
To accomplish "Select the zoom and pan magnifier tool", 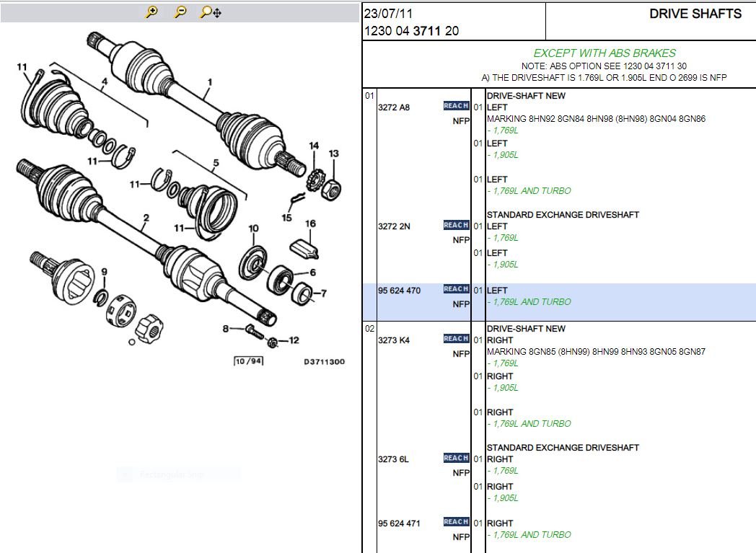I will (x=210, y=12).
